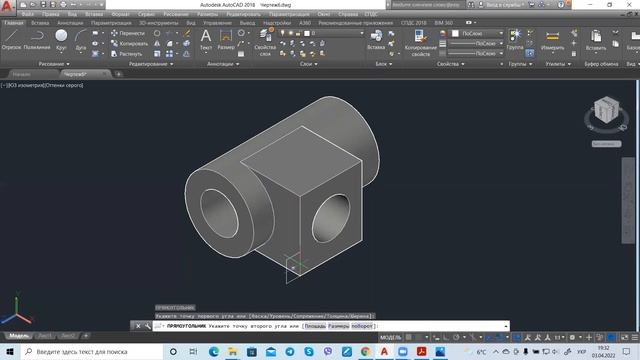This screenshot has height=360, width=640.
Task: Expand the Блок panel
Action: point(384,64)
